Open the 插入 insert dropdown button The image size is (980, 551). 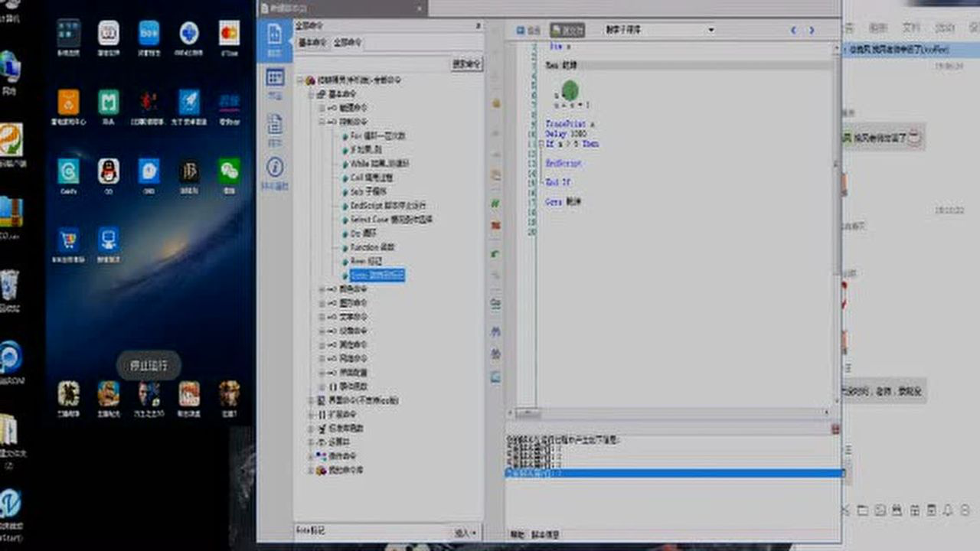pos(465,532)
